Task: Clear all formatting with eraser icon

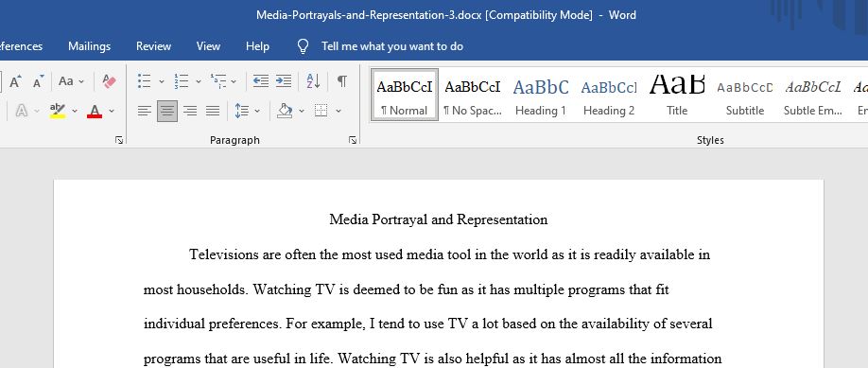Action: (x=109, y=81)
